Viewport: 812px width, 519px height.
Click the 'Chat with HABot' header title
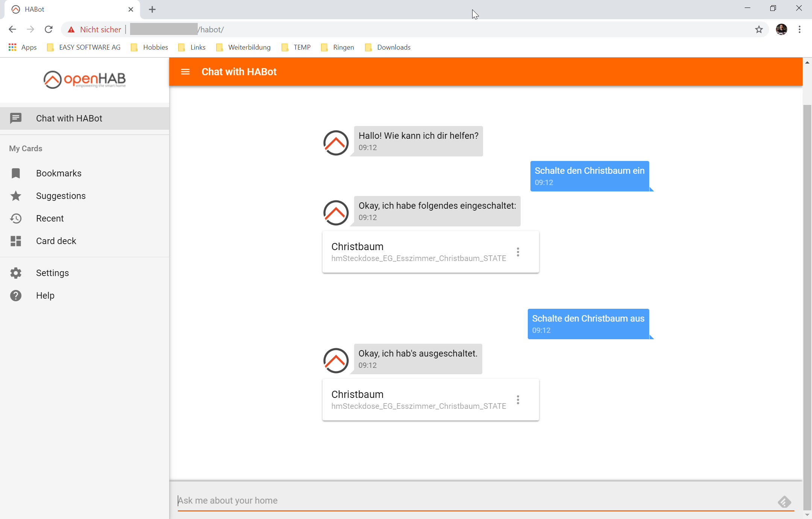[x=239, y=72]
